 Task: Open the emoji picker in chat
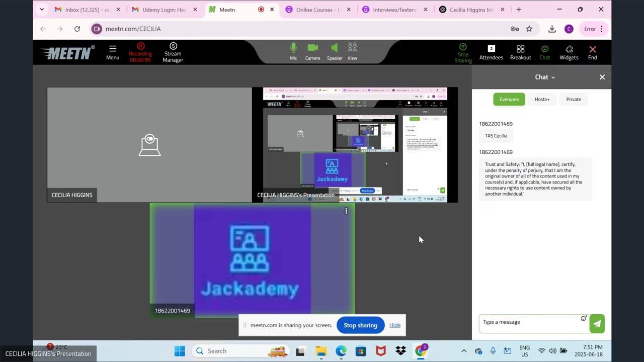(584, 318)
